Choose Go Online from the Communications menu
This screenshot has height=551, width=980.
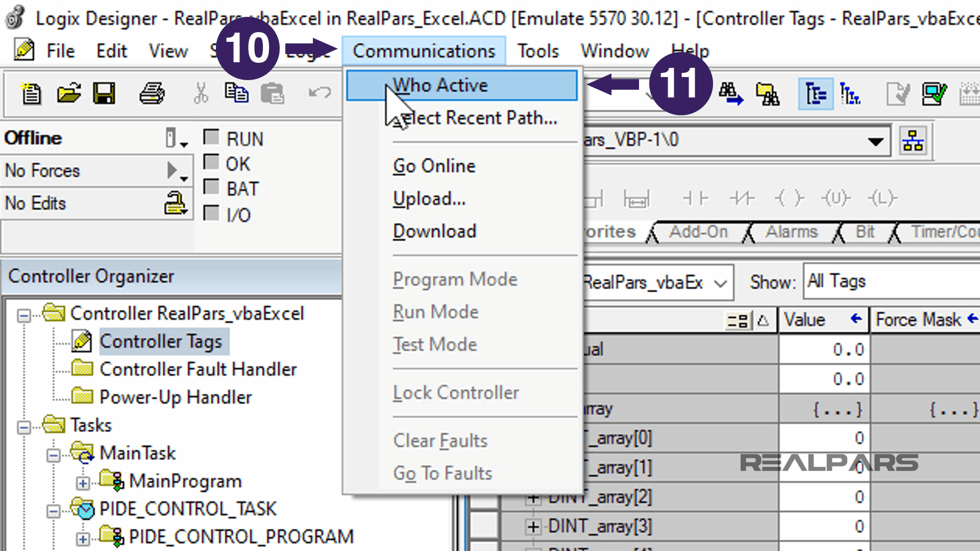(433, 165)
